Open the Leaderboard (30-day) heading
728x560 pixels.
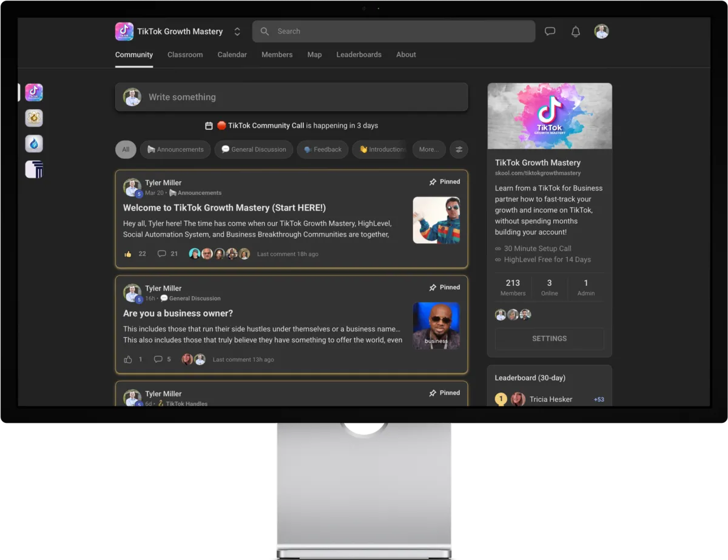[x=530, y=377]
